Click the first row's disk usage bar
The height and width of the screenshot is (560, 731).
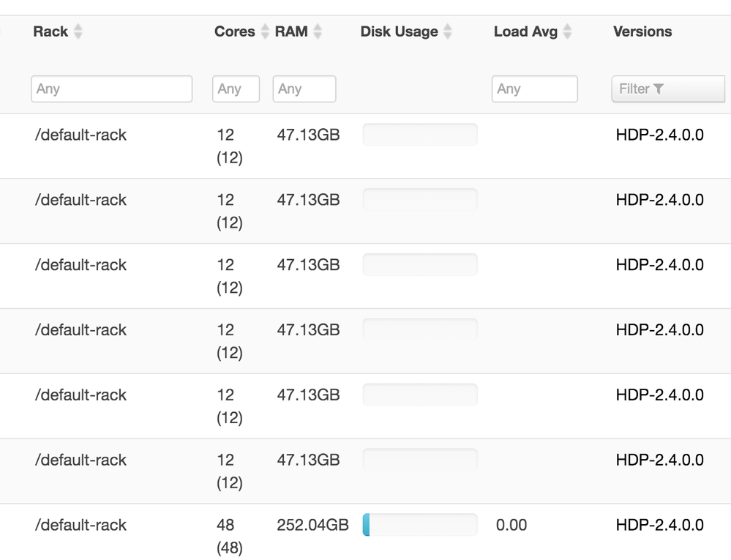[420, 135]
